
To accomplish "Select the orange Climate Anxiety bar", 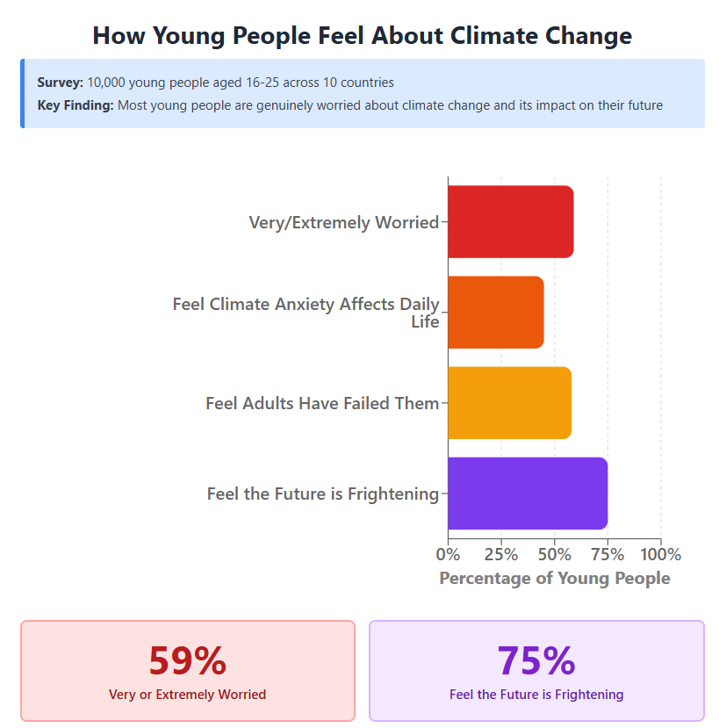I will pyautogui.click(x=495, y=313).
